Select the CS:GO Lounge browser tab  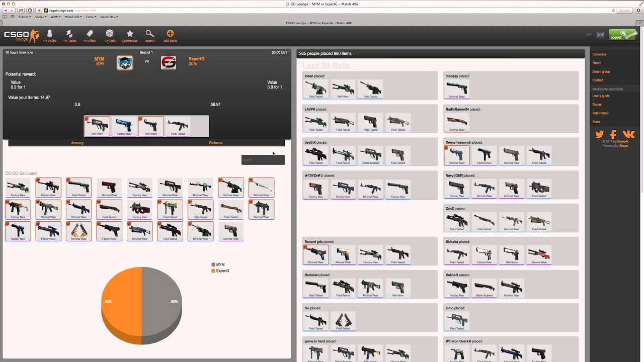point(318,23)
